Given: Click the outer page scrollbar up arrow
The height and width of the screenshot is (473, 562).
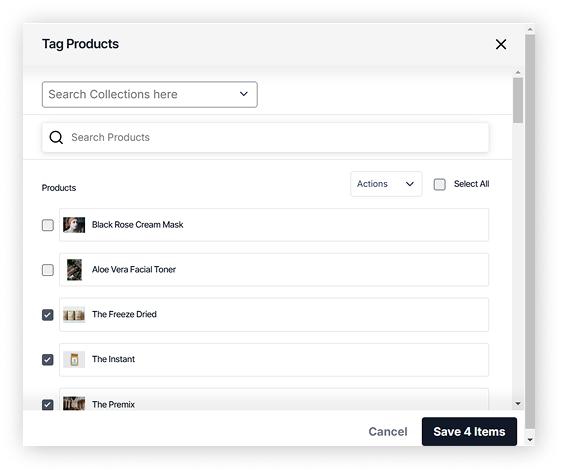Looking at the screenshot, I should point(530,29).
